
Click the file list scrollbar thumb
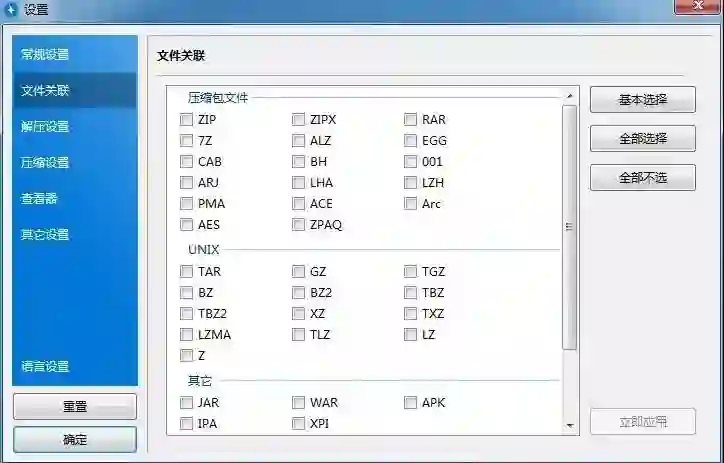coord(570,227)
